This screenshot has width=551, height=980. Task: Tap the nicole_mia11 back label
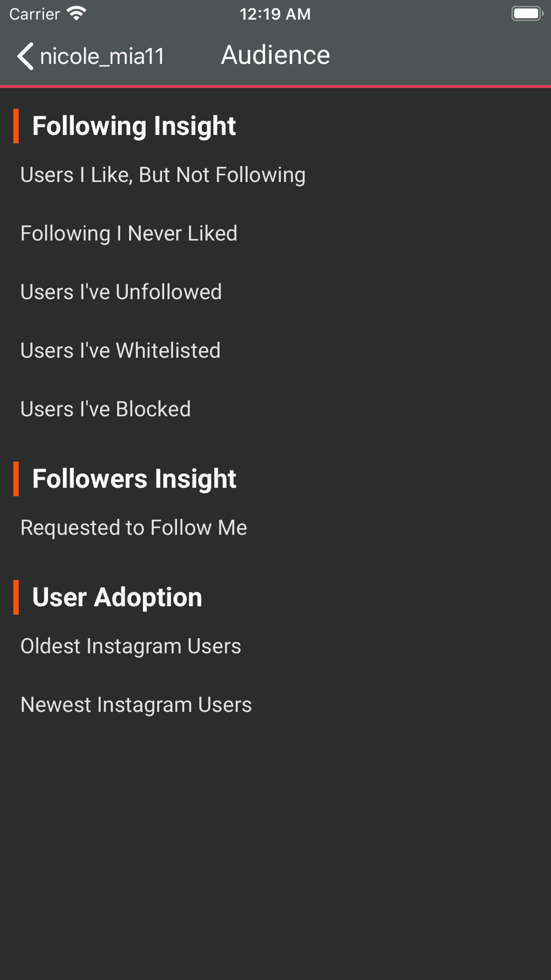102,56
